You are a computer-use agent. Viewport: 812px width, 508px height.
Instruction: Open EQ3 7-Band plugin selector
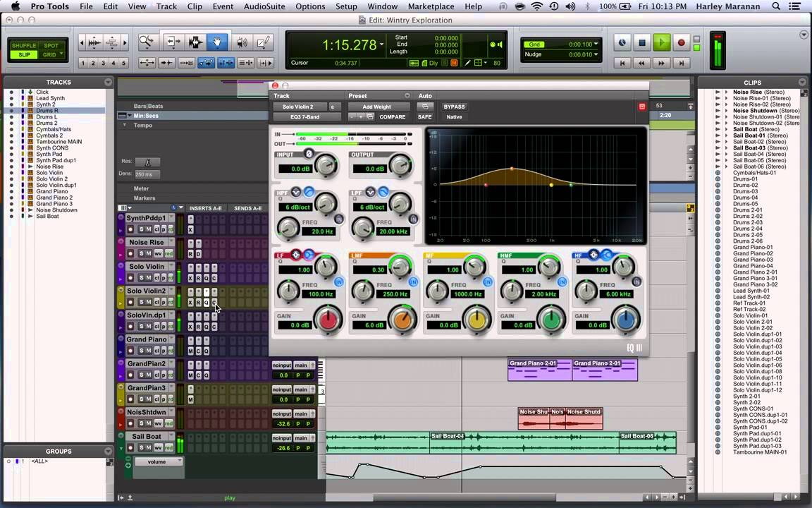[305, 116]
